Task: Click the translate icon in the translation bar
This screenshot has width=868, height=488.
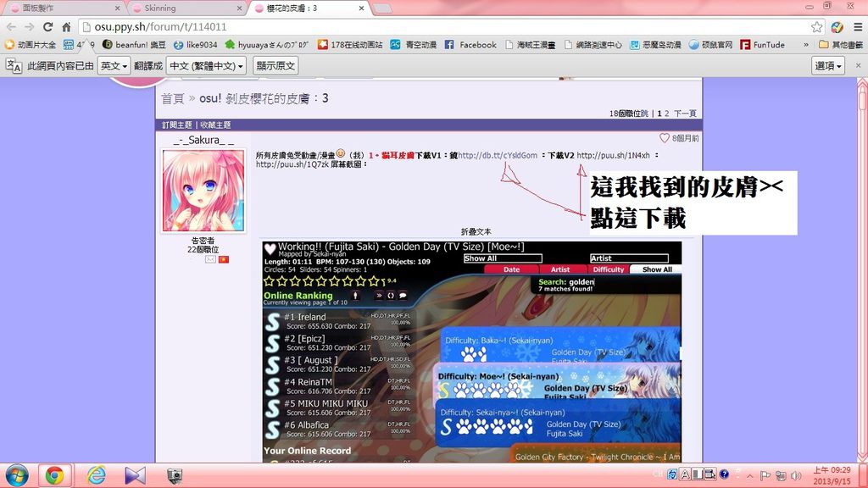Action: pyautogui.click(x=14, y=66)
